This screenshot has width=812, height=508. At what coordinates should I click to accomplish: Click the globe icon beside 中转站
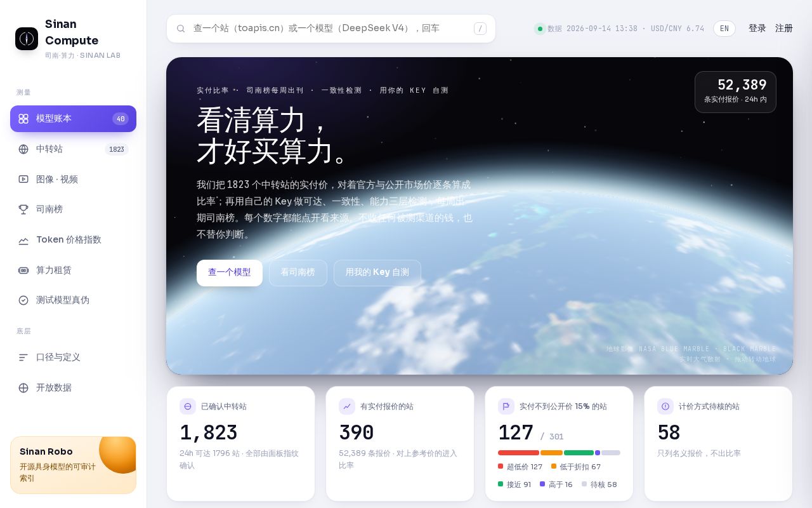[23, 149]
